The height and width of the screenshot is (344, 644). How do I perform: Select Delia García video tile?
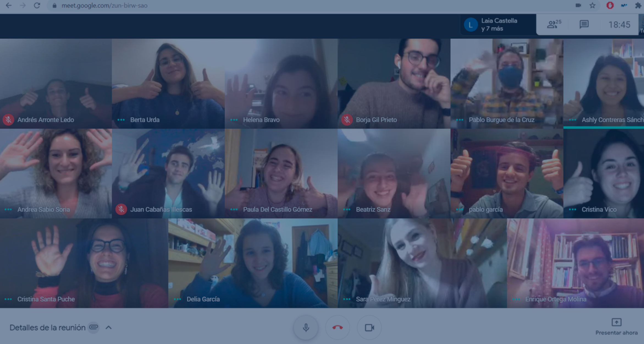(x=253, y=263)
